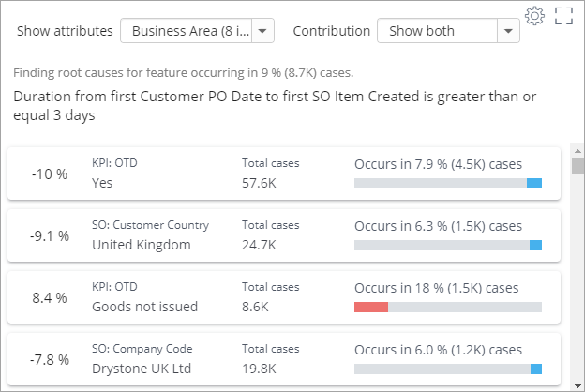This screenshot has width=585, height=392.
Task: Click the -10 % contribution value
Action: pos(50,174)
